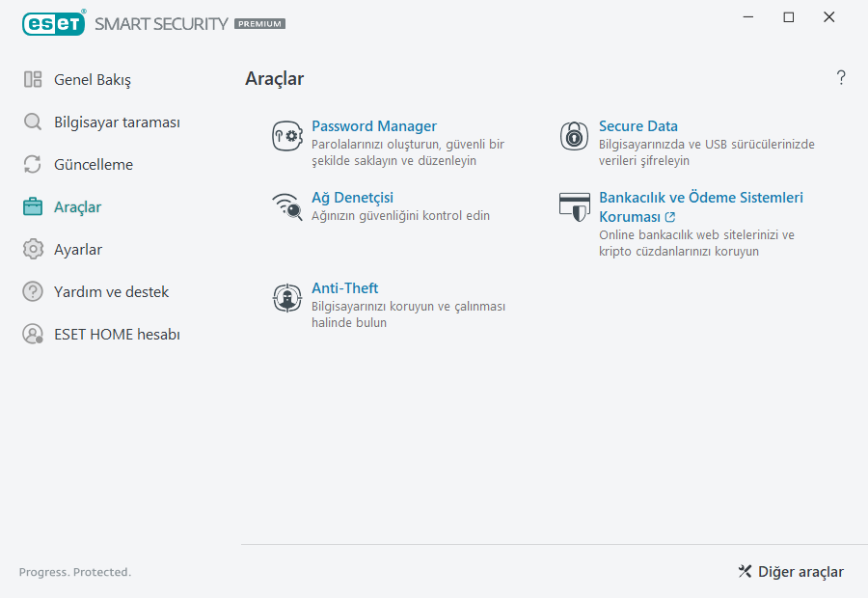Click the Güncelleme refresh icon
Image resolution: width=868 pixels, height=598 pixels.
coord(32,164)
